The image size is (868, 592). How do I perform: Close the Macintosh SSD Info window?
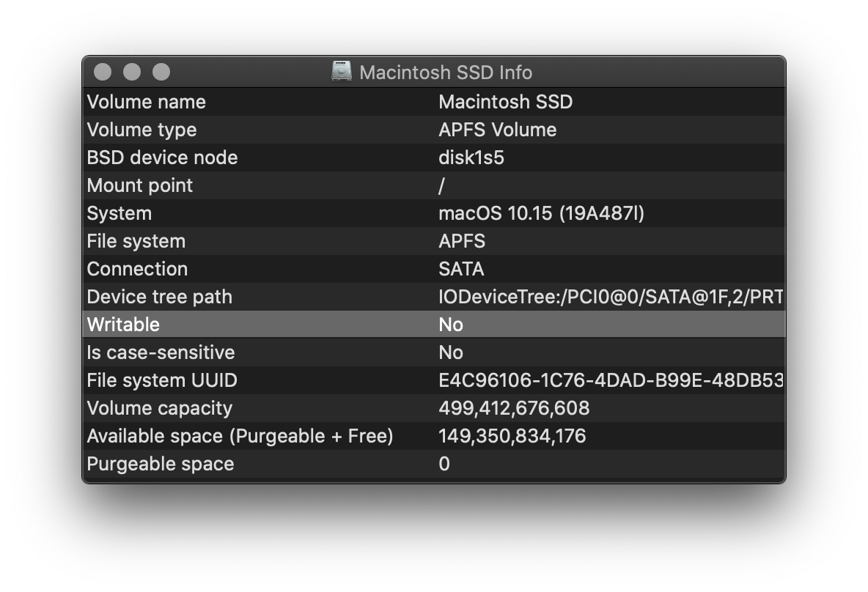pos(103,72)
